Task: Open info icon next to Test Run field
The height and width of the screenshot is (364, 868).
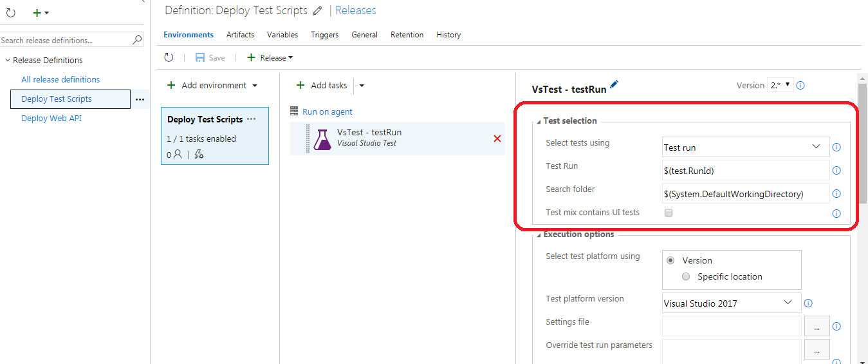Action: [x=836, y=171]
